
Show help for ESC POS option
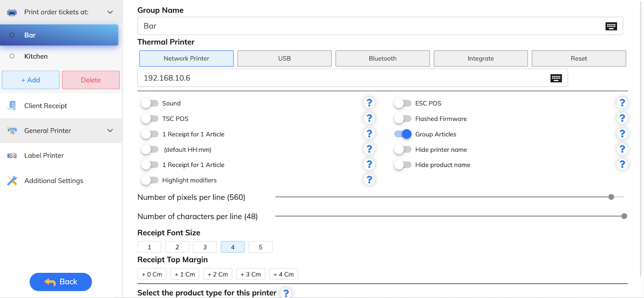[x=622, y=103]
